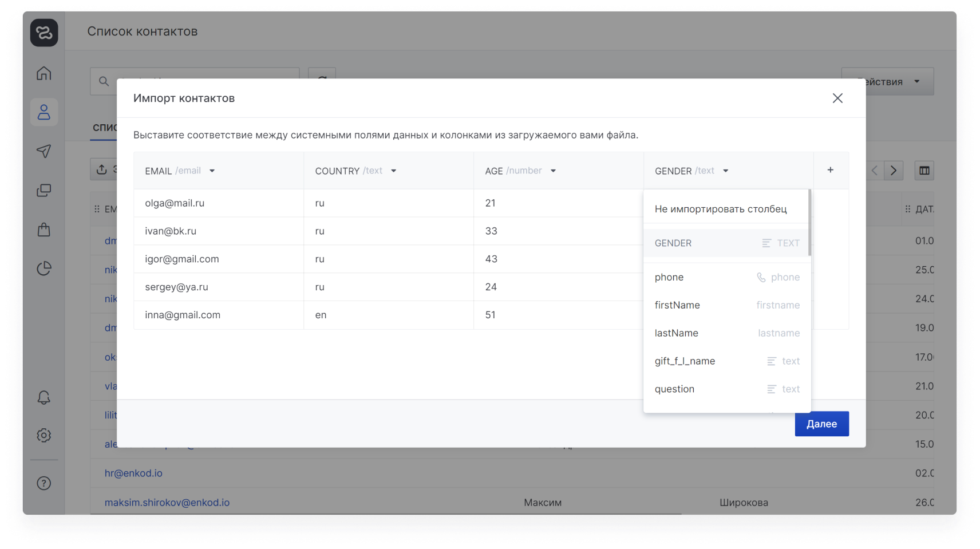Open the Home section in sidebar

[44, 73]
